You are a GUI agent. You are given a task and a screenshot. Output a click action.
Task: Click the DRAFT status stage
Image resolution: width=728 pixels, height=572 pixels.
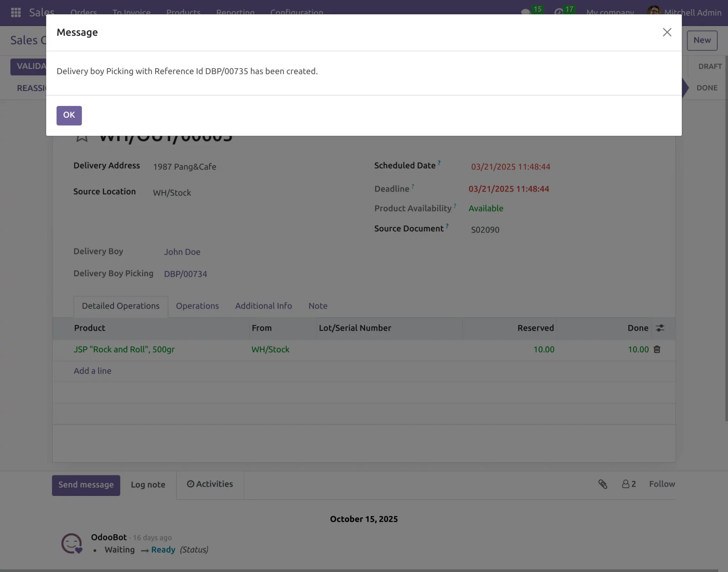pyautogui.click(x=710, y=66)
